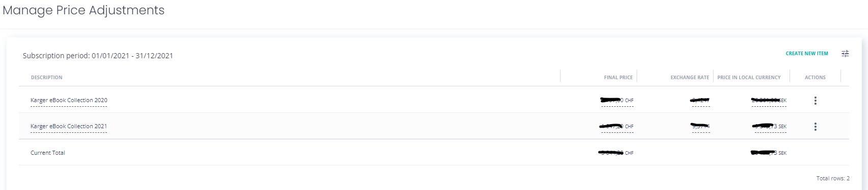This screenshot has height=190, width=868.
Task: Edit the 2020 collection exchange rate value
Action: 700,101
